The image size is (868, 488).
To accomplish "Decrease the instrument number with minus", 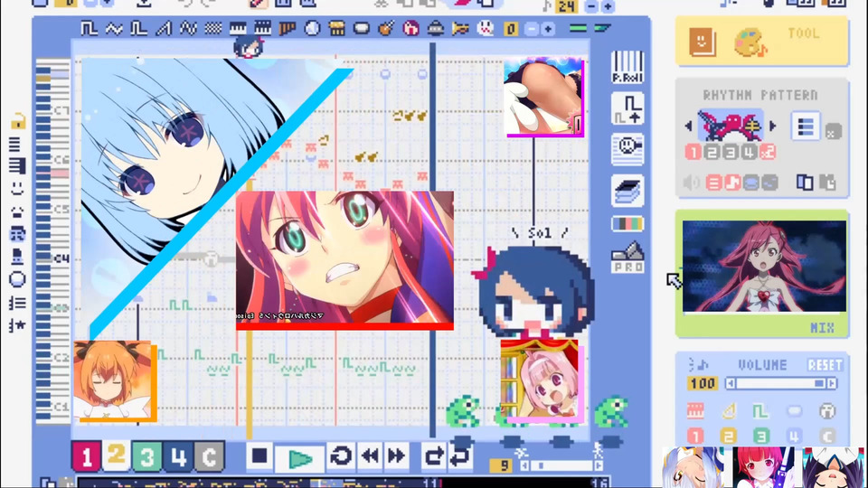I will 531,29.
